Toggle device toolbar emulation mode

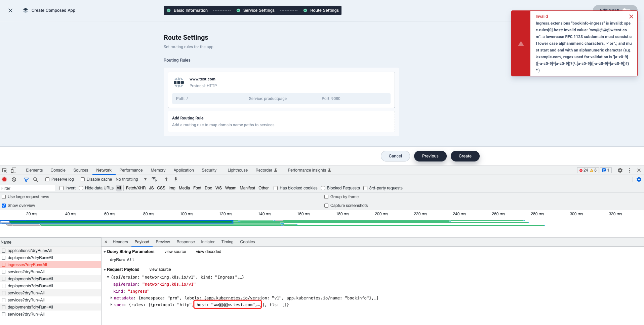coord(13,170)
